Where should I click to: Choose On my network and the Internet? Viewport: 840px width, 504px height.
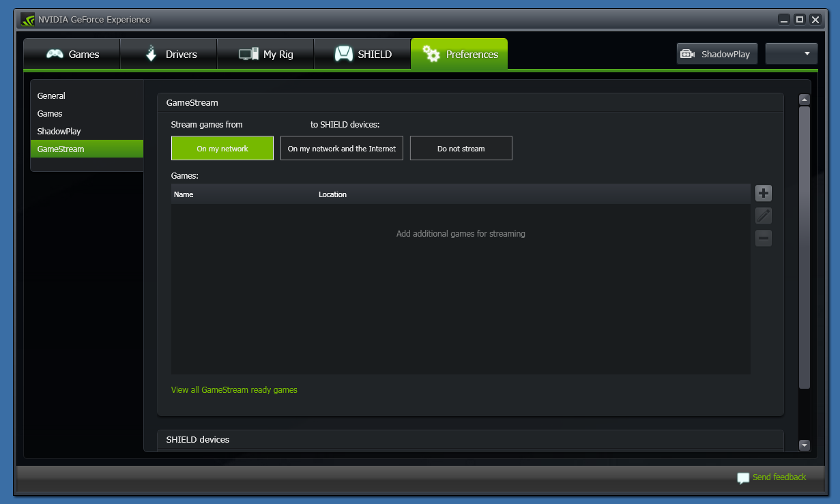pos(342,148)
